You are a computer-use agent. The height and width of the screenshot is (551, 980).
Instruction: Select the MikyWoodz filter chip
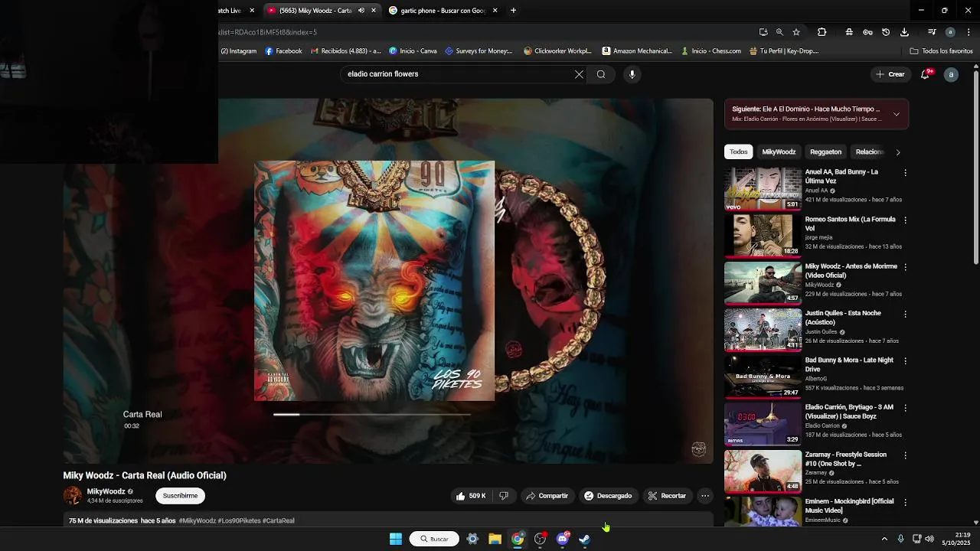tap(779, 152)
